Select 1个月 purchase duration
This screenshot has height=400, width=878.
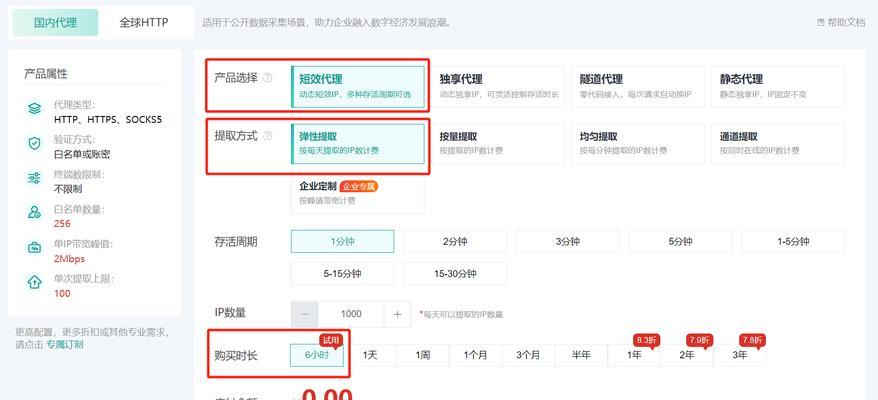tap(475, 355)
